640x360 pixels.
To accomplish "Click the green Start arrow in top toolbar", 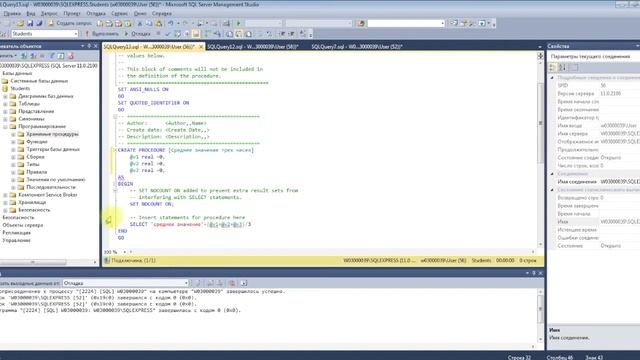I will click(238, 23).
